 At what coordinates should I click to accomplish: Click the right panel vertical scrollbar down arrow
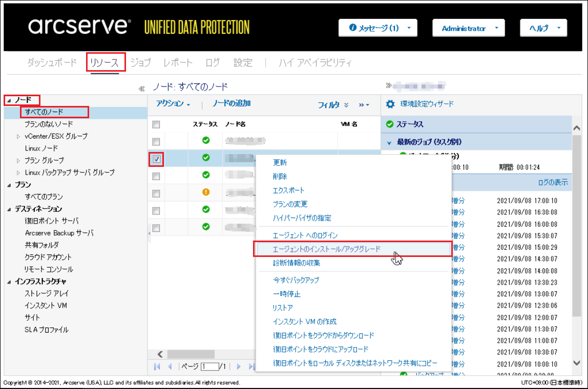click(577, 363)
